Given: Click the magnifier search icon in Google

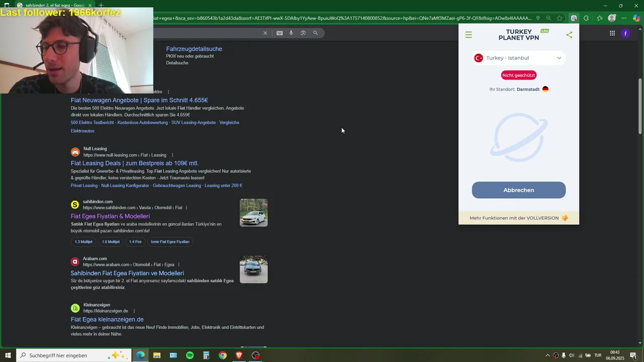Looking at the screenshot, I should (315, 33).
